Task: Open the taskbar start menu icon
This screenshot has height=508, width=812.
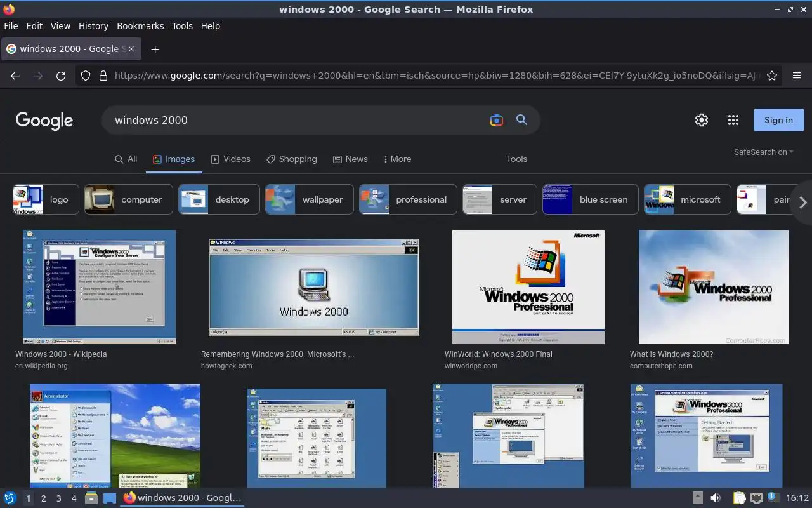Action: (x=10, y=498)
